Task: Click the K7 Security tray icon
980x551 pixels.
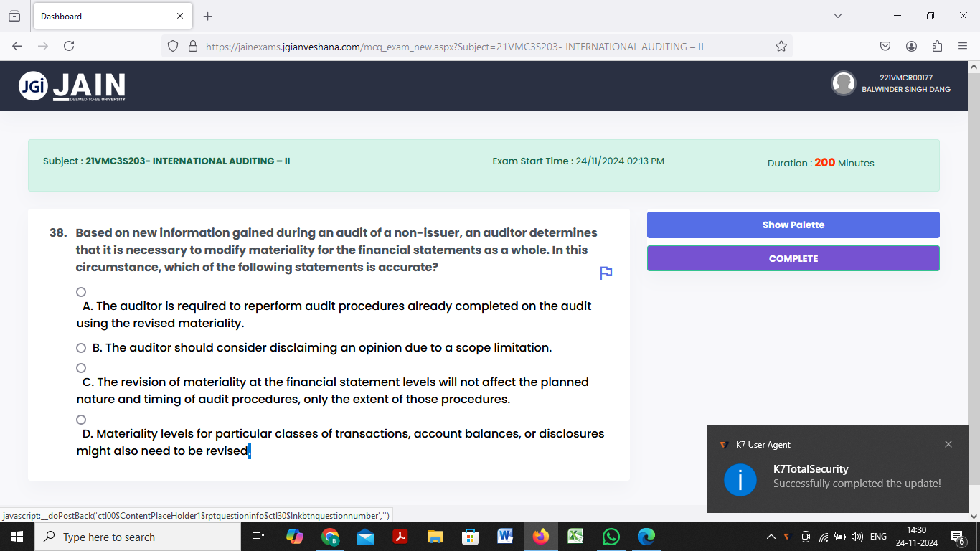Action: click(787, 537)
